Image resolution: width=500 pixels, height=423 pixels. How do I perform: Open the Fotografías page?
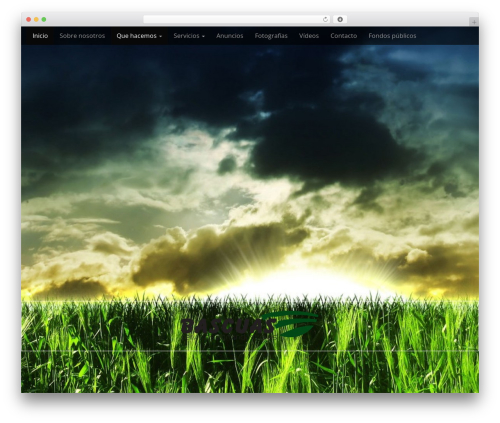coord(271,36)
